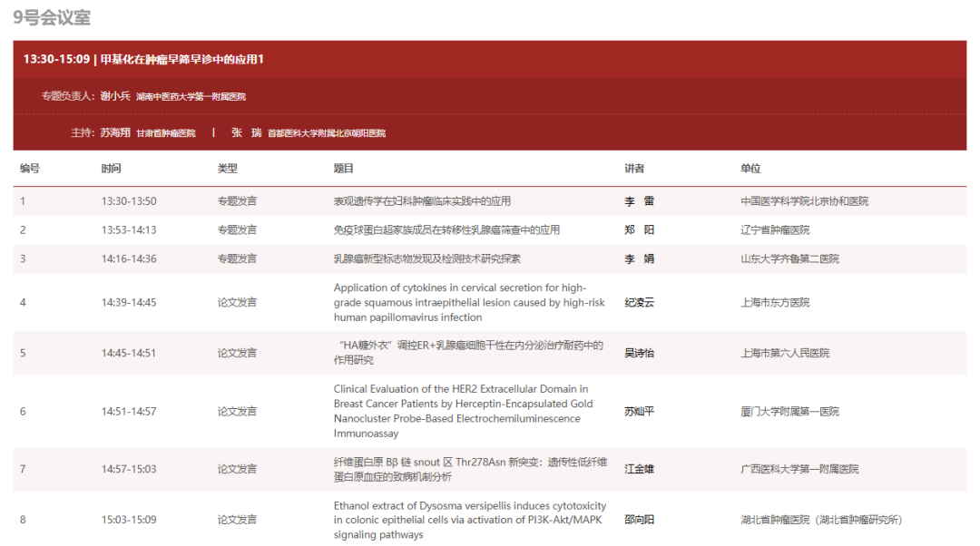Screen dimensions: 980x546
Task: Click the 题目 column header
Action: [x=344, y=169]
